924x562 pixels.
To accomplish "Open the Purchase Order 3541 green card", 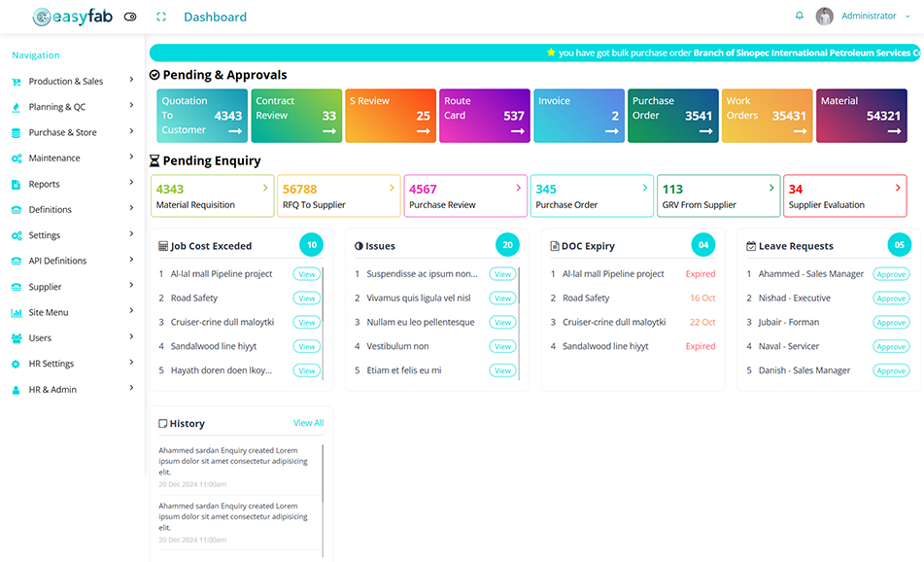I will (x=672, y=116).
